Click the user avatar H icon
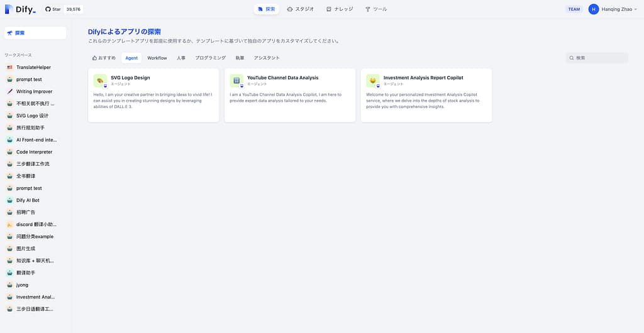The height and width of the screenshot is (333, 644). (x=594, y=9)
